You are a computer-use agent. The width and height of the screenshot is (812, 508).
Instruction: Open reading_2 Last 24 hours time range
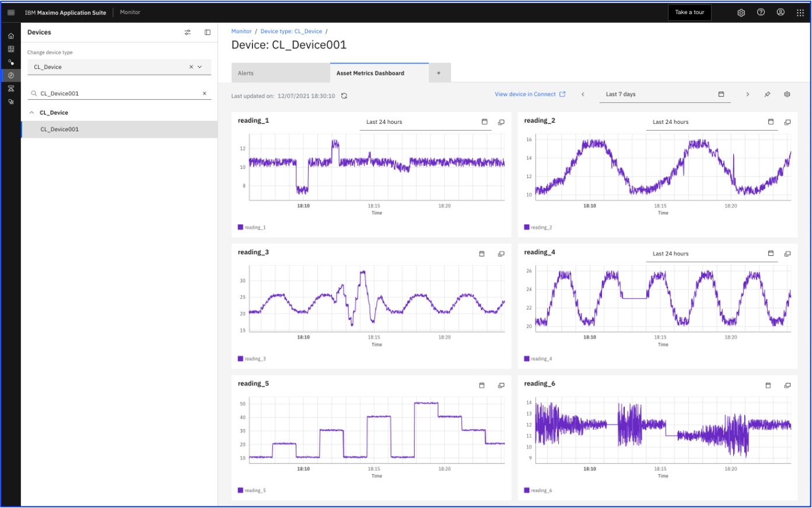[x=712, y=122]
